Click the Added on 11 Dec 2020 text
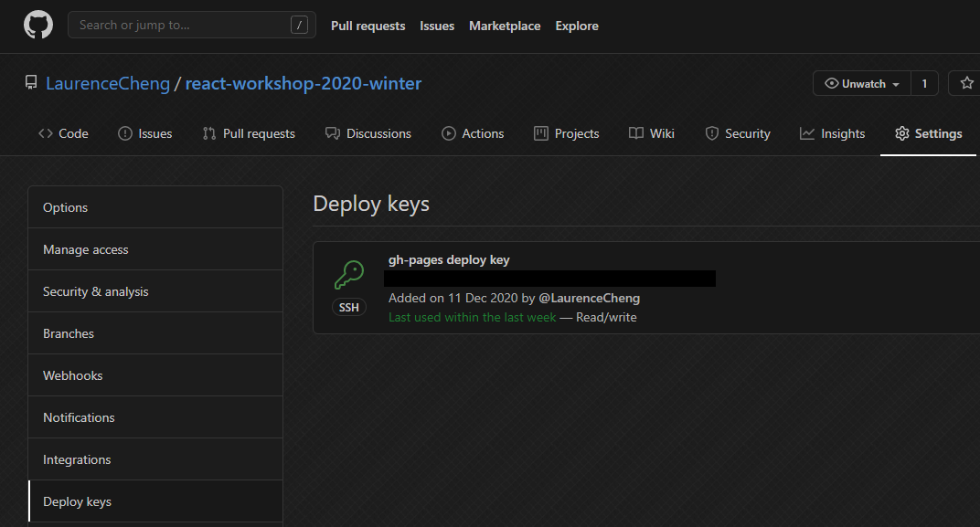The height and width of the screenshot is (527, 980). 453,298
